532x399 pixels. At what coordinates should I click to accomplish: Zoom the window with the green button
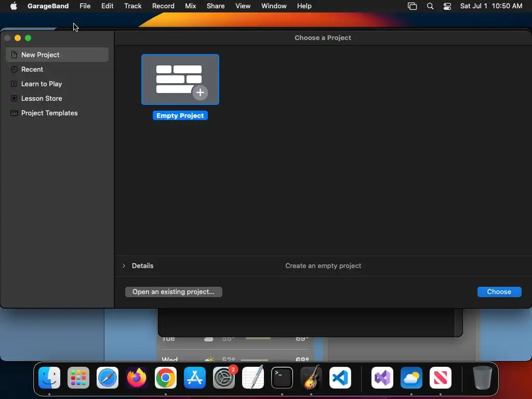pyautogui.click(x=28, y=38)
